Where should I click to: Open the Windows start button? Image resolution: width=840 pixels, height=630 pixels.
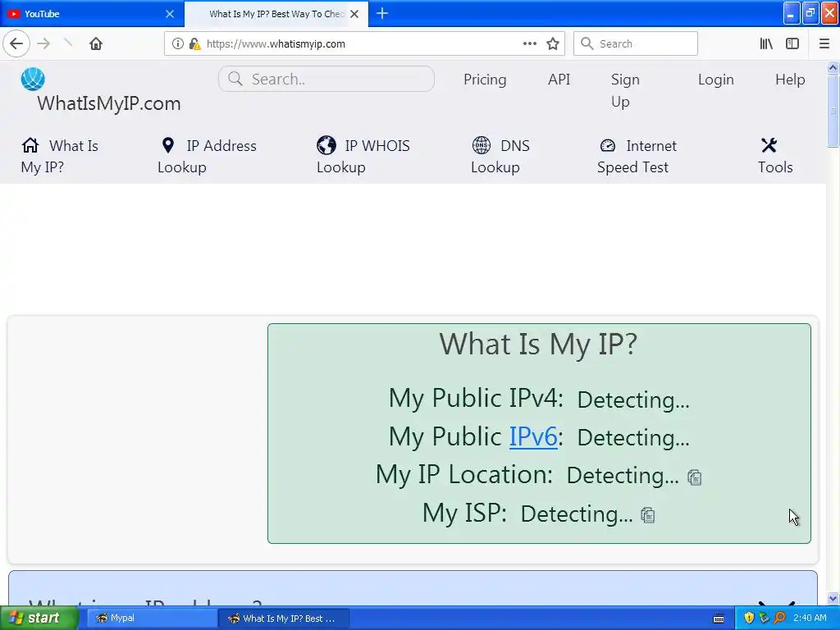point(39,618)
